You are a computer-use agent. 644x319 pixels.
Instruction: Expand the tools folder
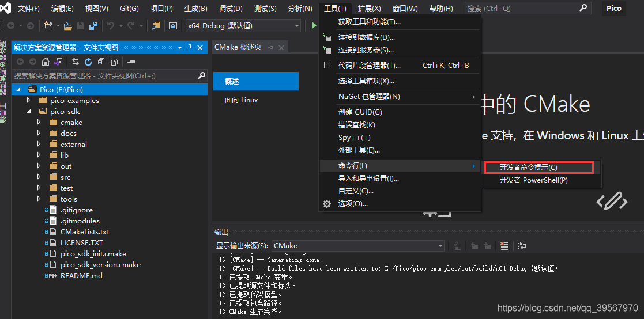(39, 199)
